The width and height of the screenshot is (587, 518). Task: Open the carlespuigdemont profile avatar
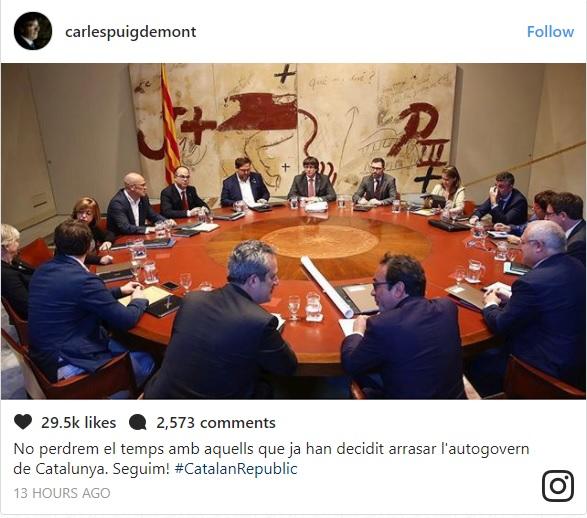33,31
